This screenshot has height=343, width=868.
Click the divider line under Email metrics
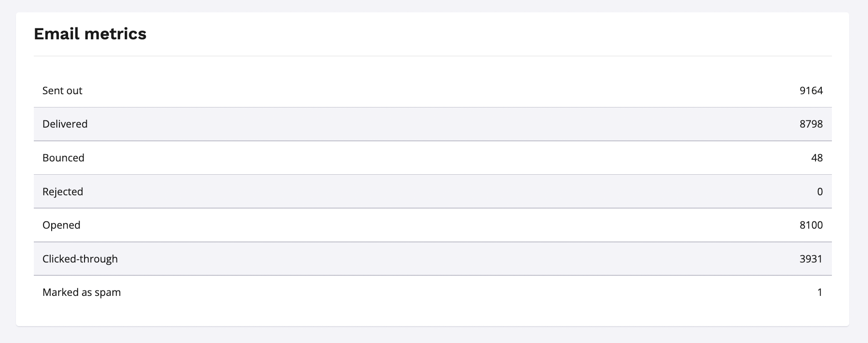pyautogui.click(x=433, y=56)
